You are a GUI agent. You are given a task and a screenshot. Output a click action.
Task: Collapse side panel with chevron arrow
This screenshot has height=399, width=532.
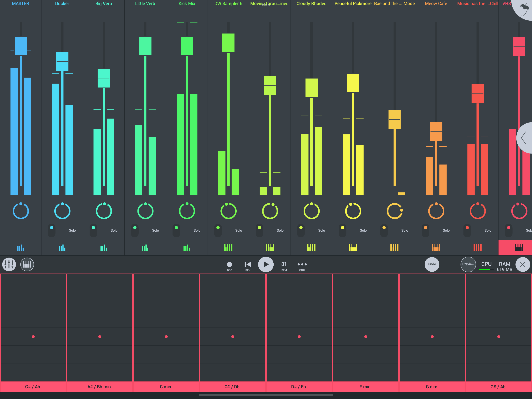(x=524, y=138)
